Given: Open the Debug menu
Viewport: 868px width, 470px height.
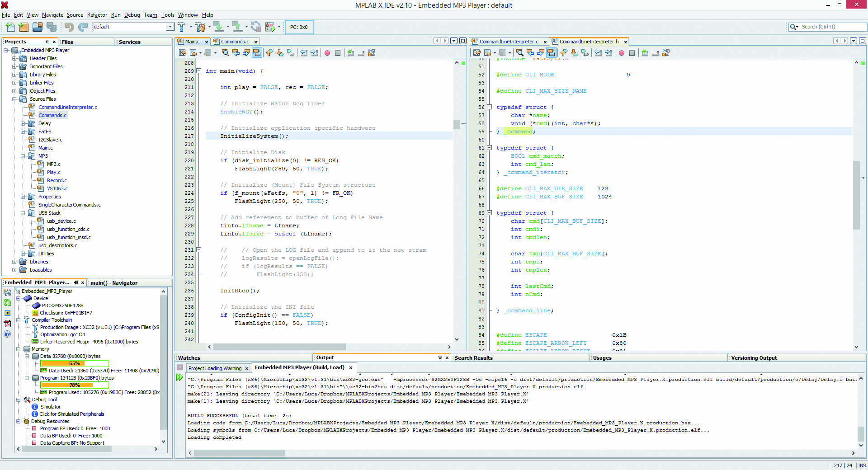Looking at the screenshot, I should [x=132, y=15].
